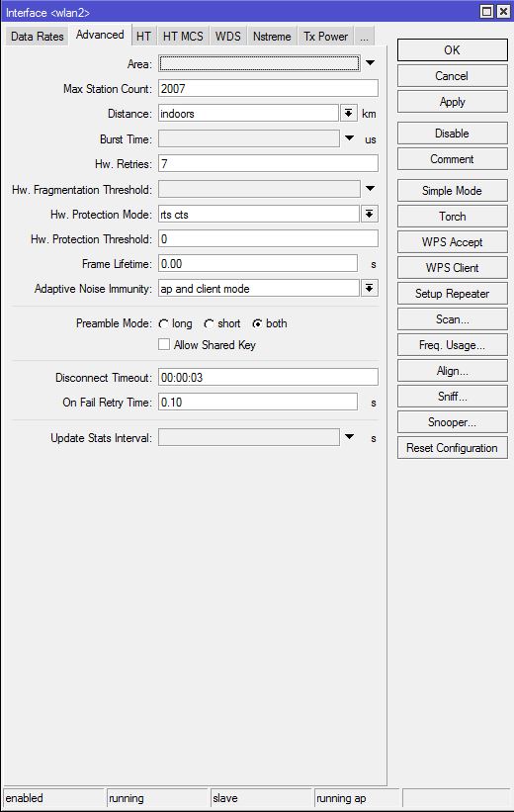Switch to the Data Rates tab
The image size is (514, 812).
[x=37, y=37]
